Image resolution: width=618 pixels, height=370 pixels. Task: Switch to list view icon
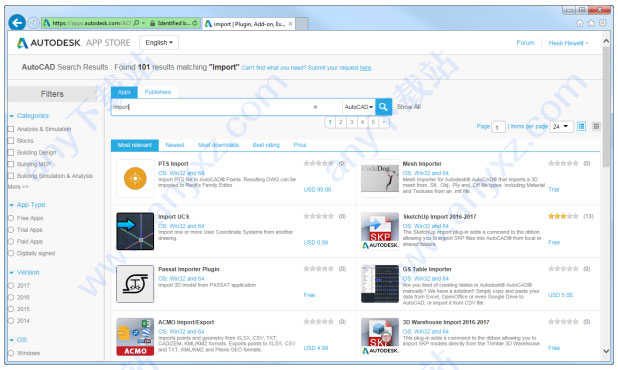[x=581, y=126]
